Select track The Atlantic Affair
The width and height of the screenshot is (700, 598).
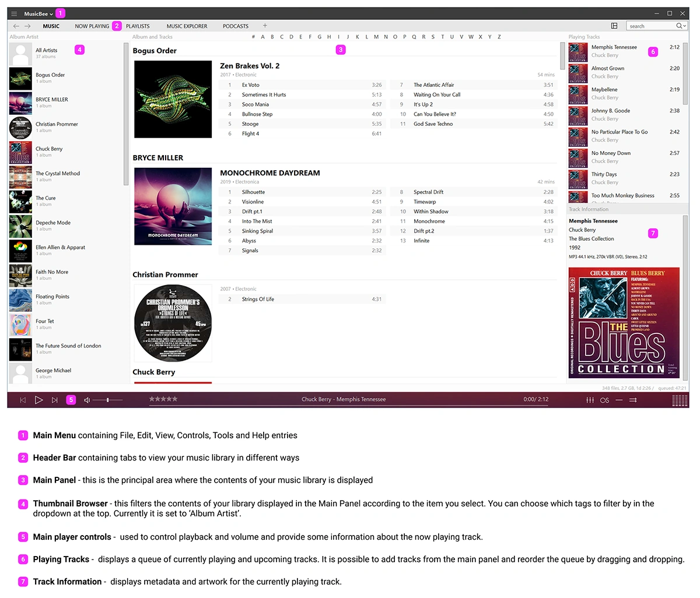pyautogui.click(x=473, y=85)
